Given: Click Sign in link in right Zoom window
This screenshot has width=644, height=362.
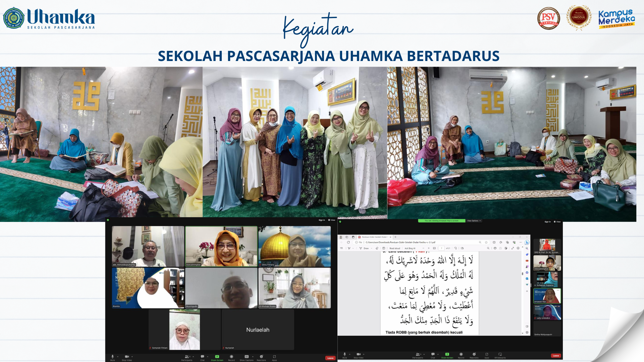Looking at the screenshot, I should point(547,222).
